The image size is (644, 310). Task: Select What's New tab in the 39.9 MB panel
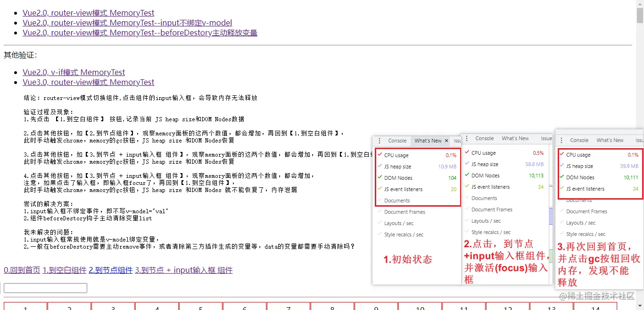click(610, 140)
